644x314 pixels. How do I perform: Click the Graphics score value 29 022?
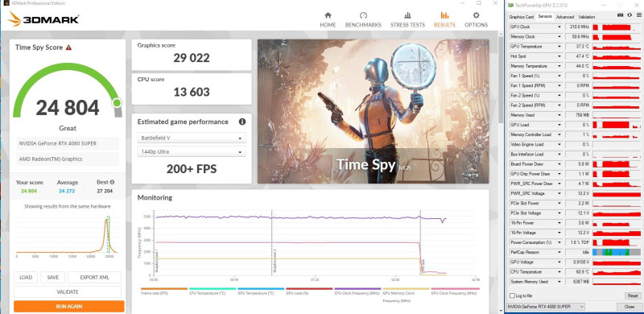[192, 58]
